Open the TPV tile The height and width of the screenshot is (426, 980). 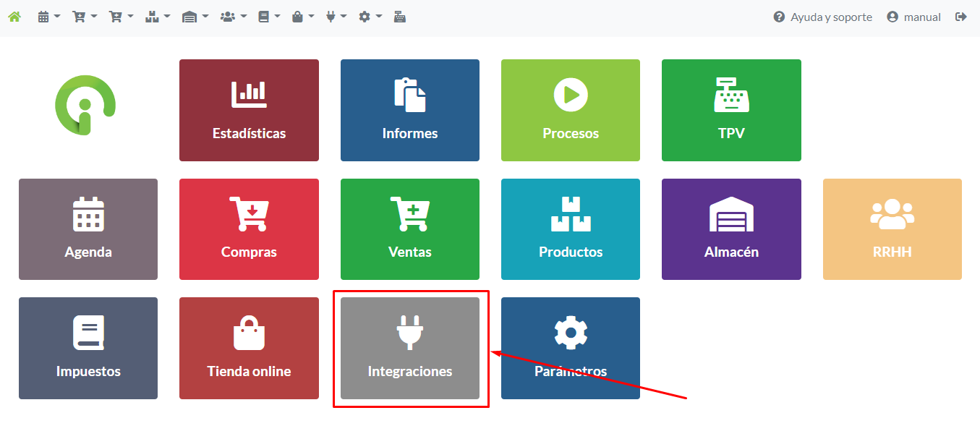731,110
